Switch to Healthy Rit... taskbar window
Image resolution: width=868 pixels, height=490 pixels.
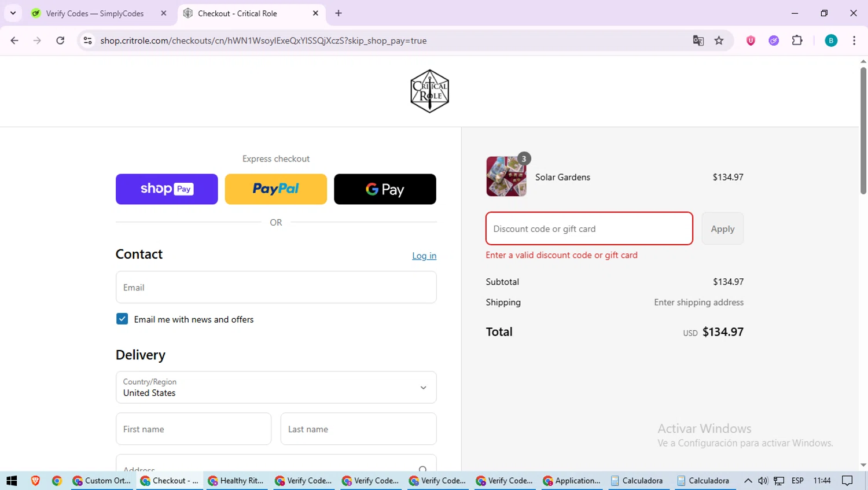point(236,481)
